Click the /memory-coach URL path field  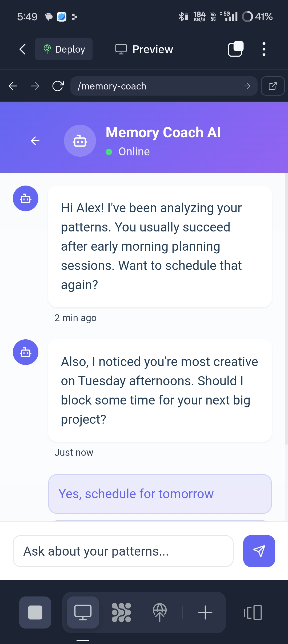pyautogui.click(x=157, y=86)
